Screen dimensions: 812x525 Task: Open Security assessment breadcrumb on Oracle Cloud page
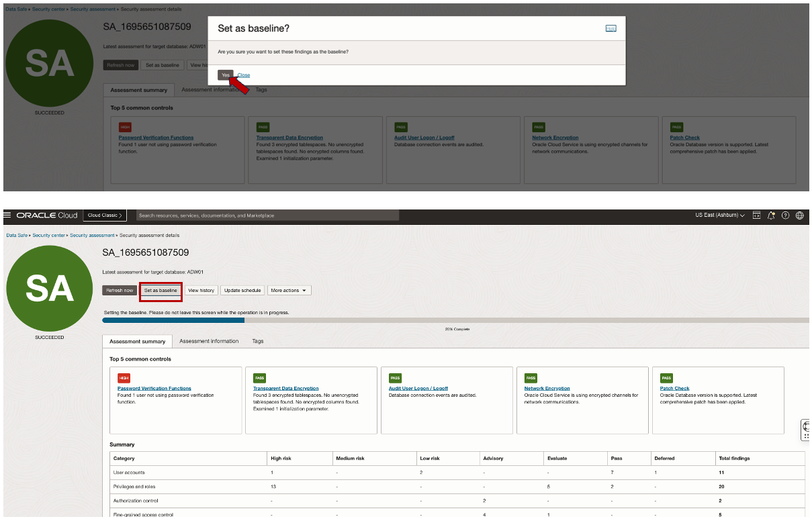(93, 236)
